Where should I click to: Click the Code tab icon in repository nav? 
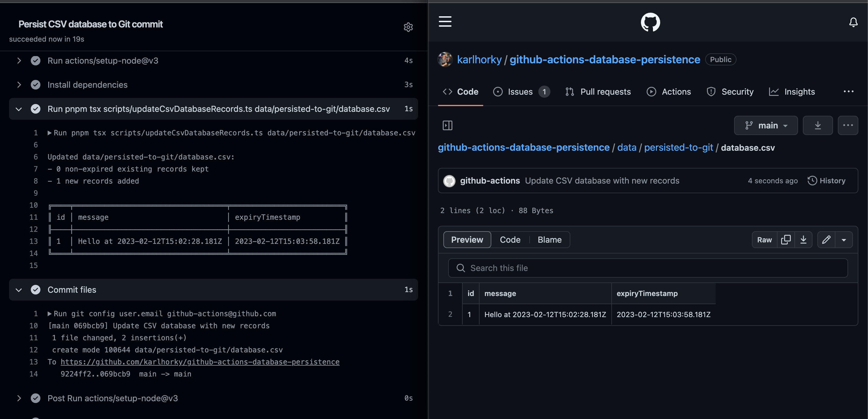(448, 91)
